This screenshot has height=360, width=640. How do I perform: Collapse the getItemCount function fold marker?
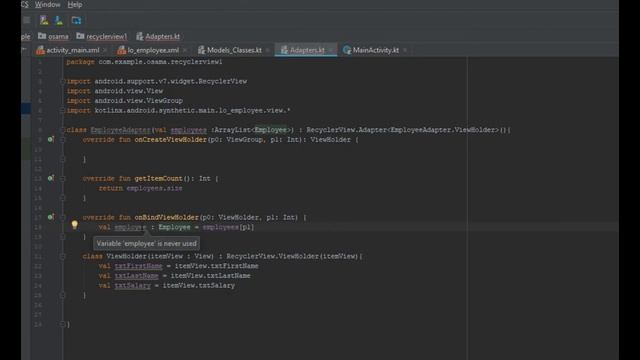click(x=63, y=178)
